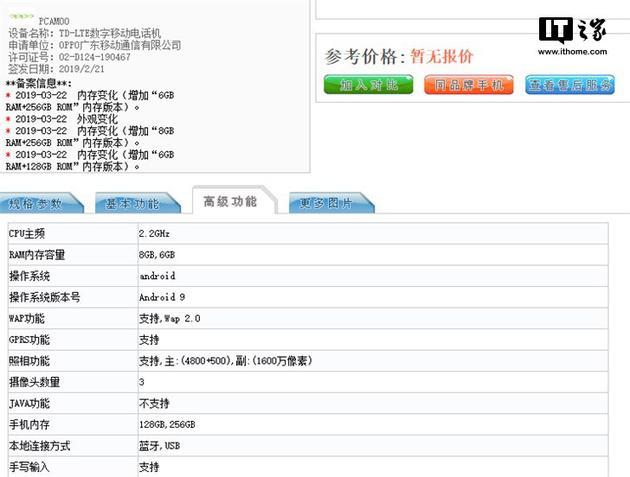
Task: Open the 更多图片 tab
Action: tap(330, 203)
